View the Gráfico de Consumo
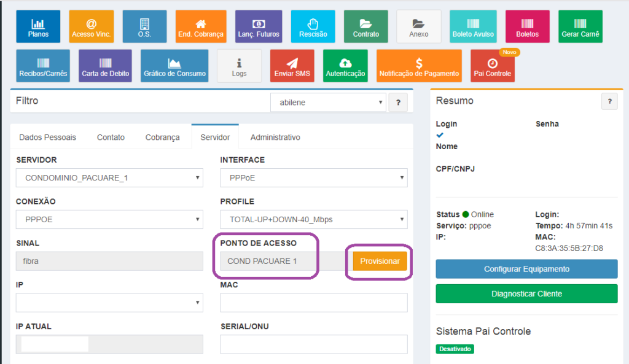 tap(175, 65)
